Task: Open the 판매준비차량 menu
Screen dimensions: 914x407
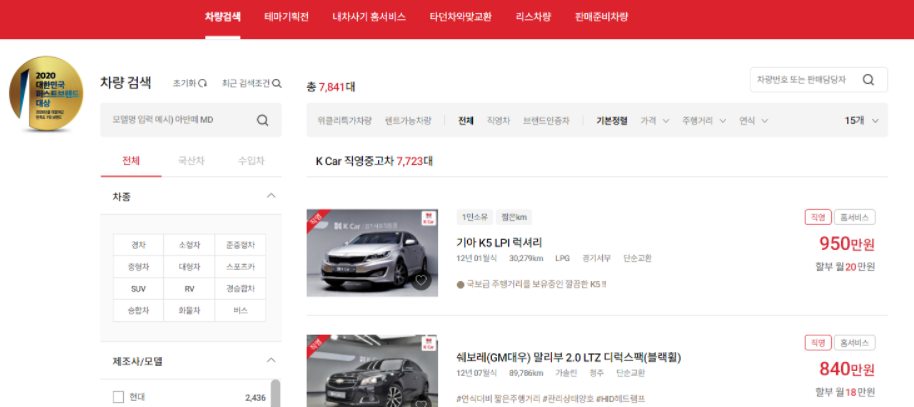Action: point(602,17)
